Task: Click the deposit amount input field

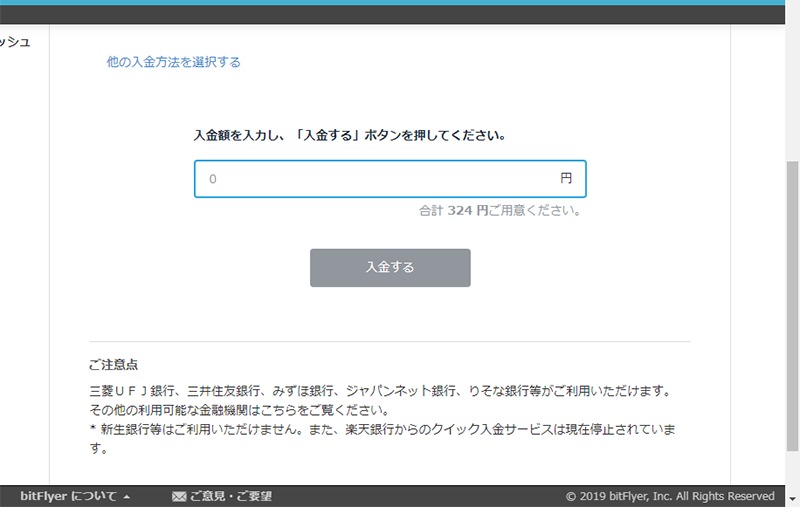Action: pos(390,179)
